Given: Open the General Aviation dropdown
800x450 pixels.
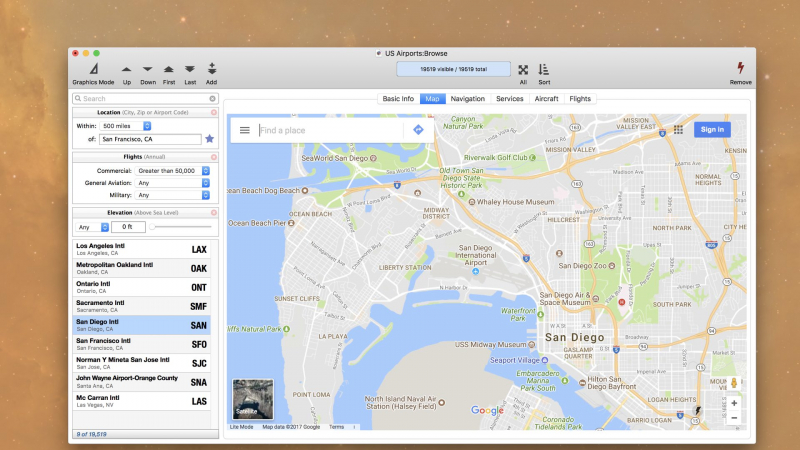Looking at the screenshot, I should [172, 183].
